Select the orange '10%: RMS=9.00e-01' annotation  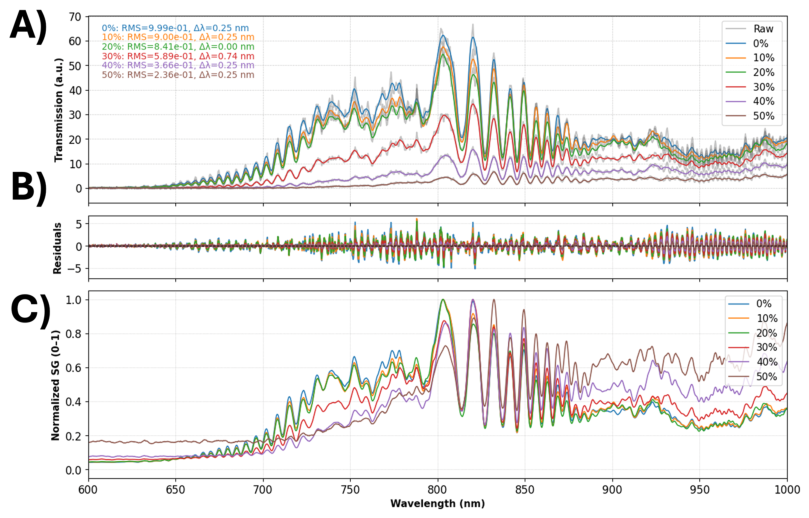[x=178, y=38]
